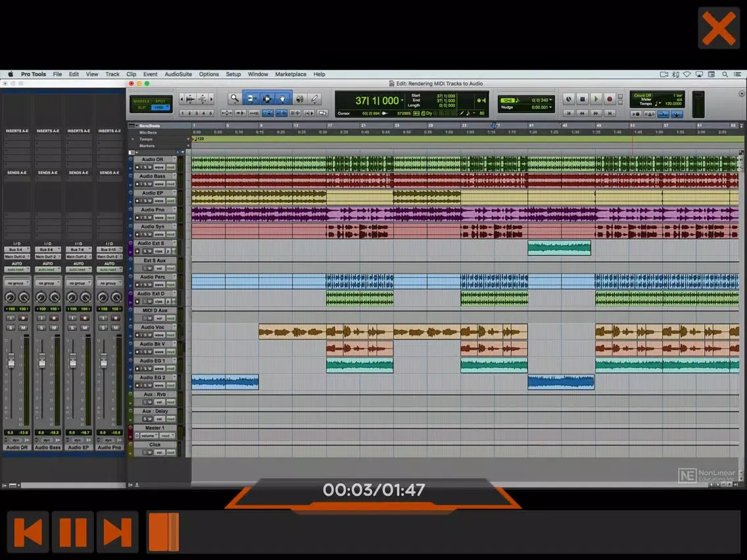The image size is (747, 560).
Task: Click the orange X close player icon
Action: point(719,28)
